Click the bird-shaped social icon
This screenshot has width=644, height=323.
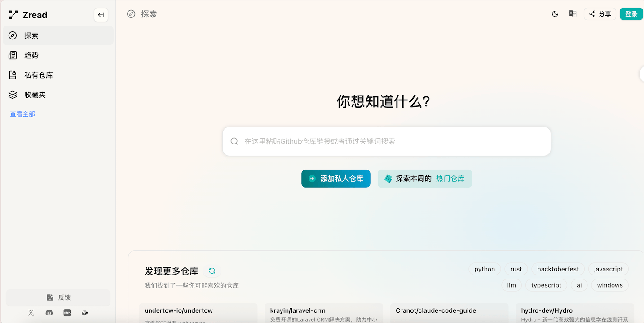[x=85, y=313]
